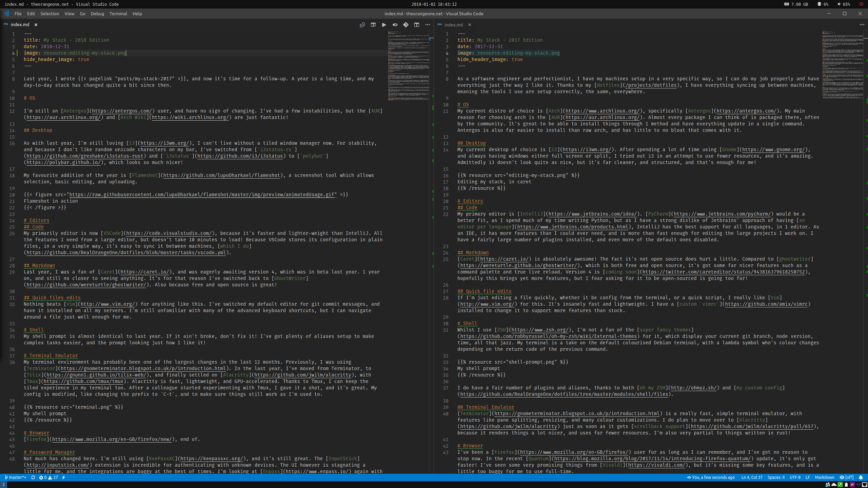Open notifications bell in status bar
Viewport: 868px width, 488px height.
[x=861, y=477]
